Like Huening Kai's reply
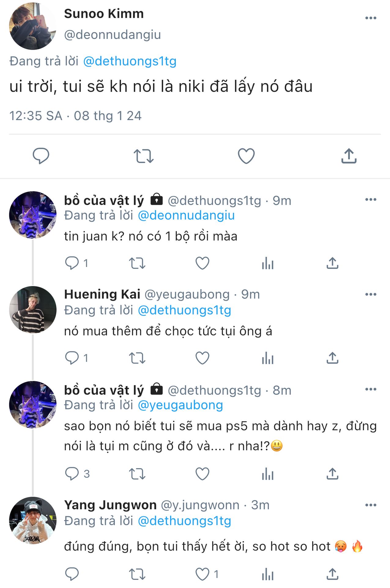The height and width of the screenshot is (588, 390). tap(202, 358)
